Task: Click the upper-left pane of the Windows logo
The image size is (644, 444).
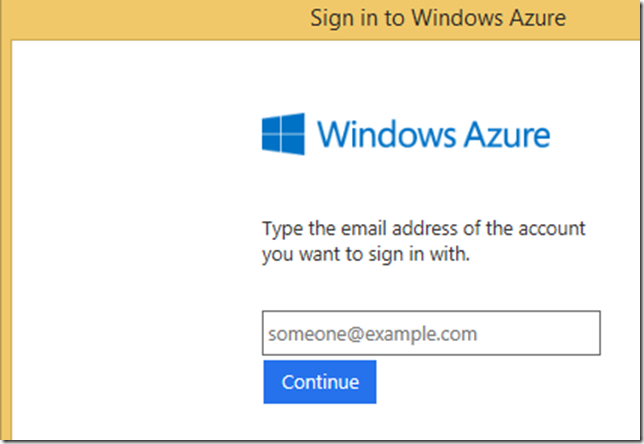Action: pos(273,125)
